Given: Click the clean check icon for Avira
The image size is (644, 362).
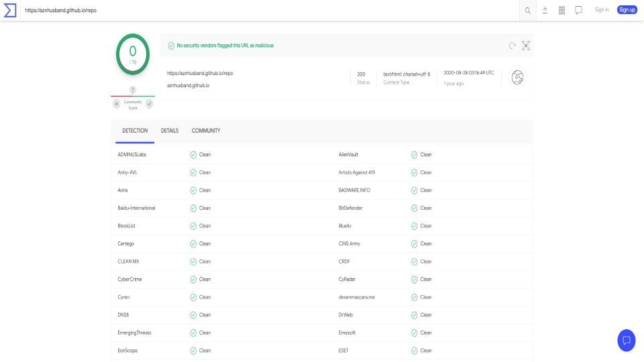Looking at the screenshot, I should pyautogui.click(x=193, y=190).
